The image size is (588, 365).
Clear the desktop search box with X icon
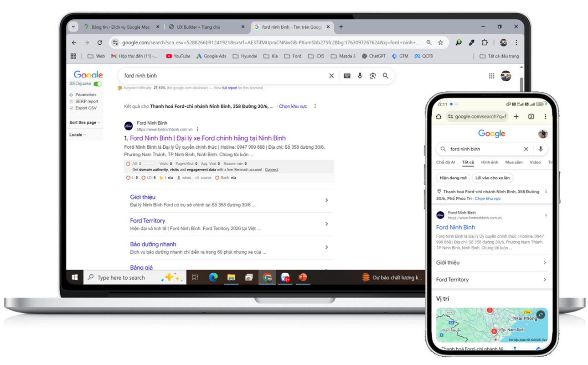331,76
